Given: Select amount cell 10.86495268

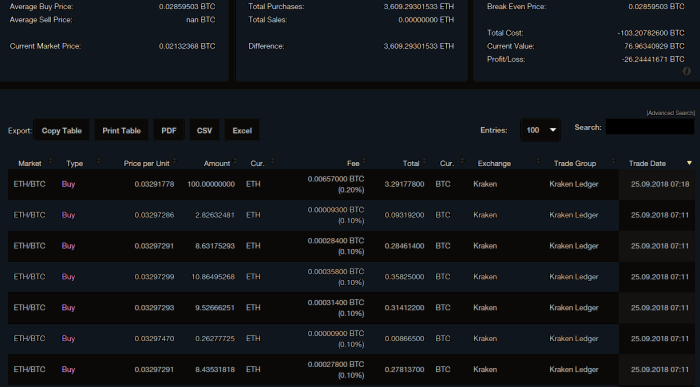Looking at the screenshot, I should click(213, 276).
